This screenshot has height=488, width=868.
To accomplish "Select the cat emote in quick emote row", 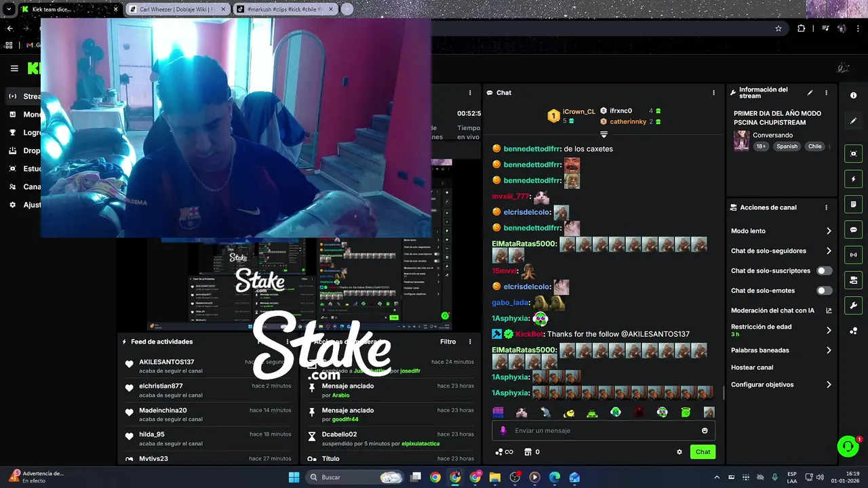I will pos(521,412).
